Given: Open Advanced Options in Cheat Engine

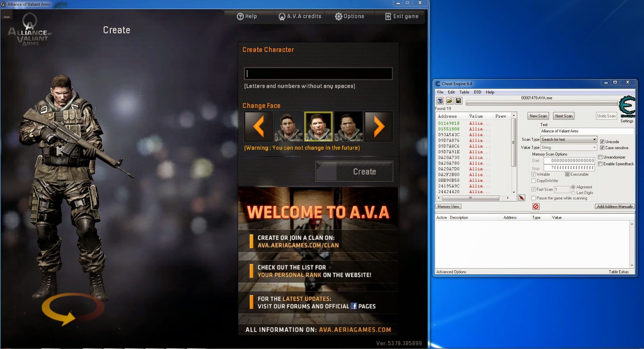Looking at the screenshot, I should click(x=451, y=272).
